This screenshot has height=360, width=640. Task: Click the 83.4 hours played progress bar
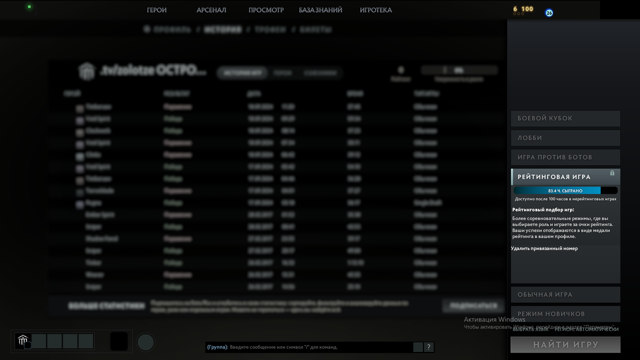pos(565,191)
